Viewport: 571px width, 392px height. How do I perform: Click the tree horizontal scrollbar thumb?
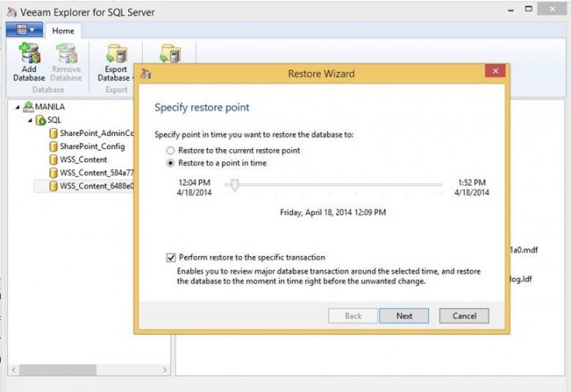[58, 370]
